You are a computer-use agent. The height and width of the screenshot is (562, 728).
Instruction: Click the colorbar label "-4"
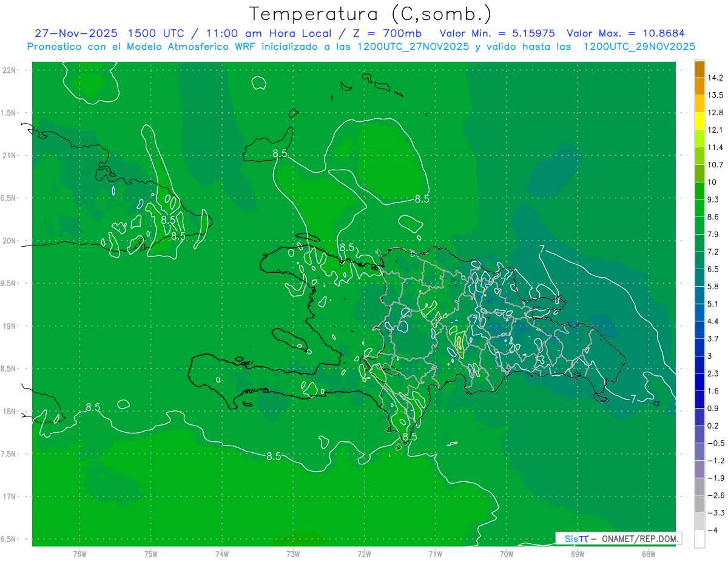coord(713,530)
